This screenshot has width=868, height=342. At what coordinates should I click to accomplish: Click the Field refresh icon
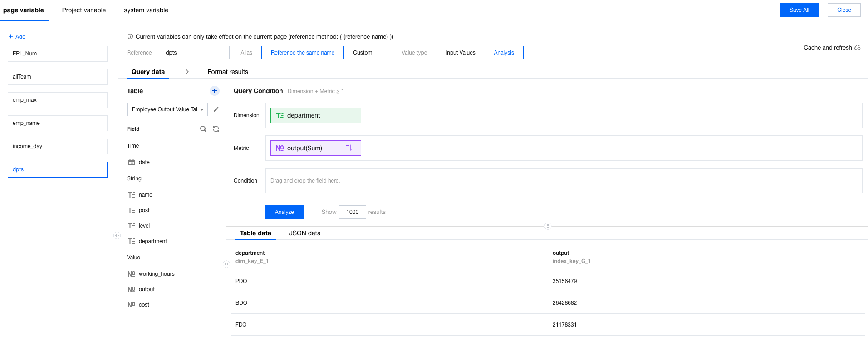coord(216,129)
